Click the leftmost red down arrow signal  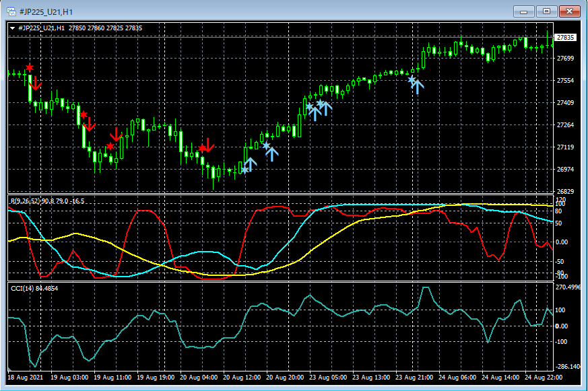tap(36, 83)
